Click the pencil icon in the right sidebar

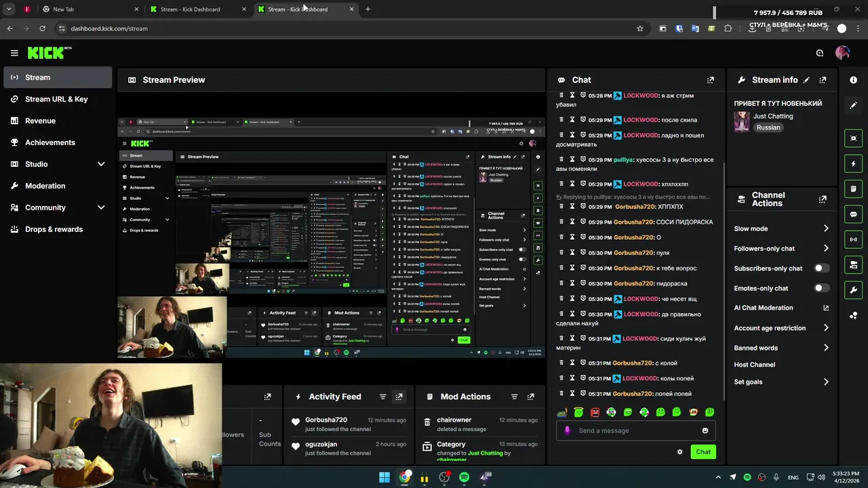point(853,105)
